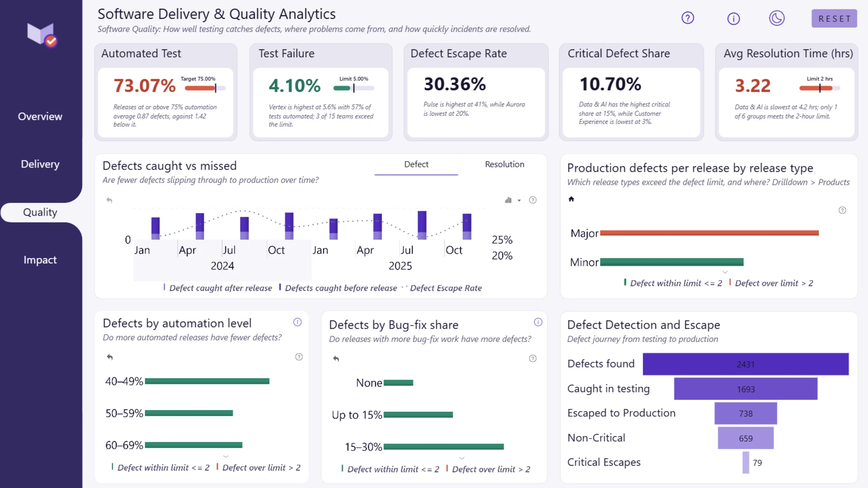Toggle 'Defect Escape Rate' legend item

[x=442, y=288]
